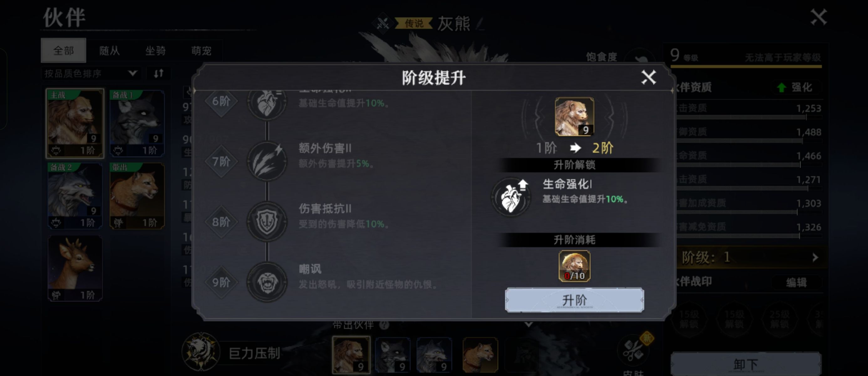Switch to the 随从 tab
Screen dimensions: 868x376
110,50
